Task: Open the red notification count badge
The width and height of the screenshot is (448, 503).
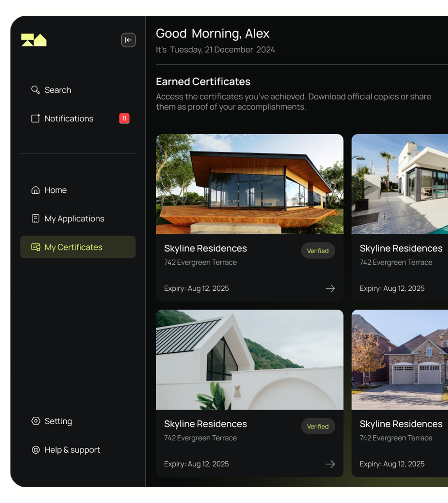Action: [x=124, y=118]
